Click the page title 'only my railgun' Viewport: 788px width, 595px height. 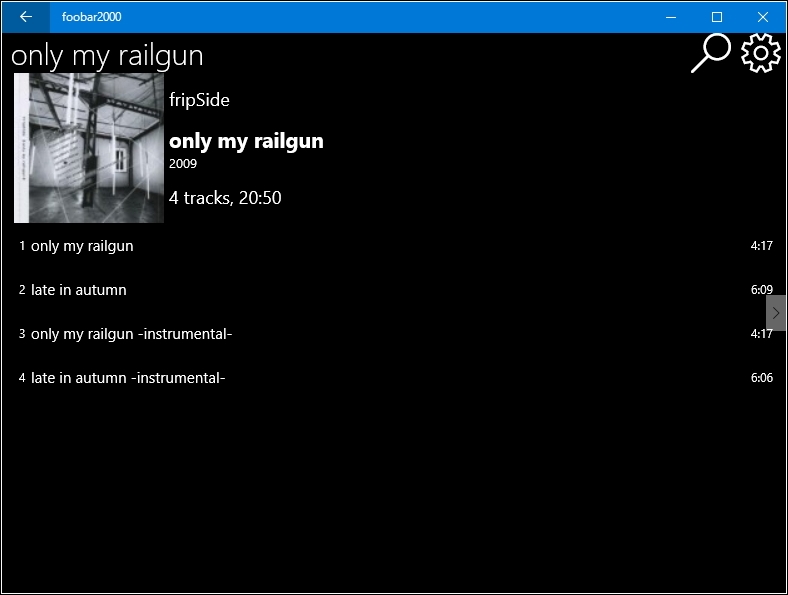click(x=107, y=55)
